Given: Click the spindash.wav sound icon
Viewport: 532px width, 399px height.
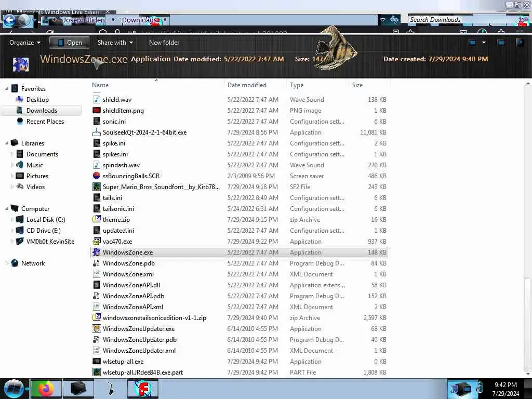Looking at the screenshot, I should pos(97,165).
